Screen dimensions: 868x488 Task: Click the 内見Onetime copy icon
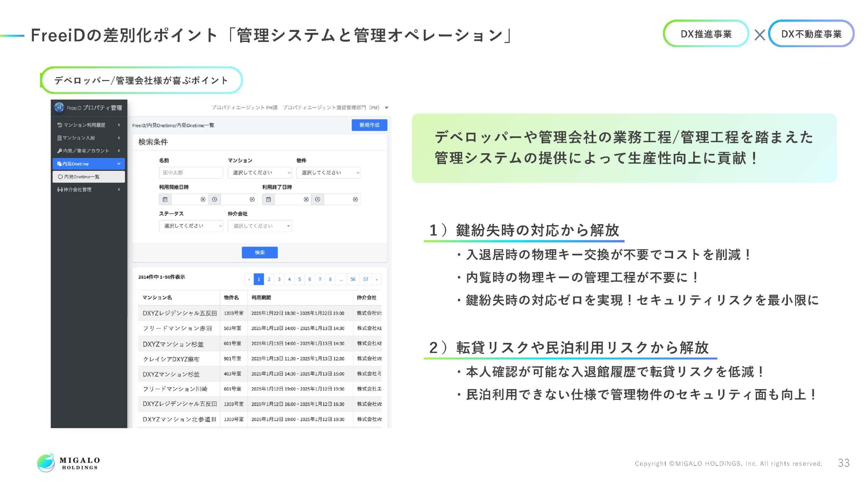coord(59,164)
